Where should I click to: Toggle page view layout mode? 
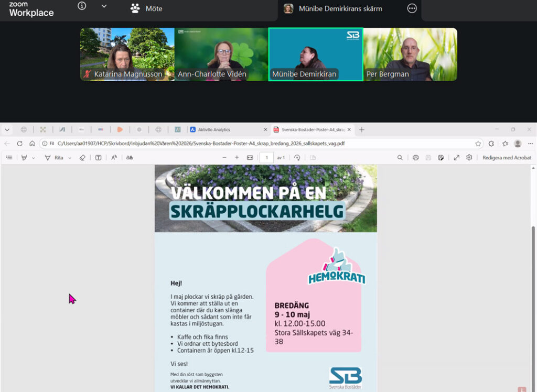[x=313, y=157]
